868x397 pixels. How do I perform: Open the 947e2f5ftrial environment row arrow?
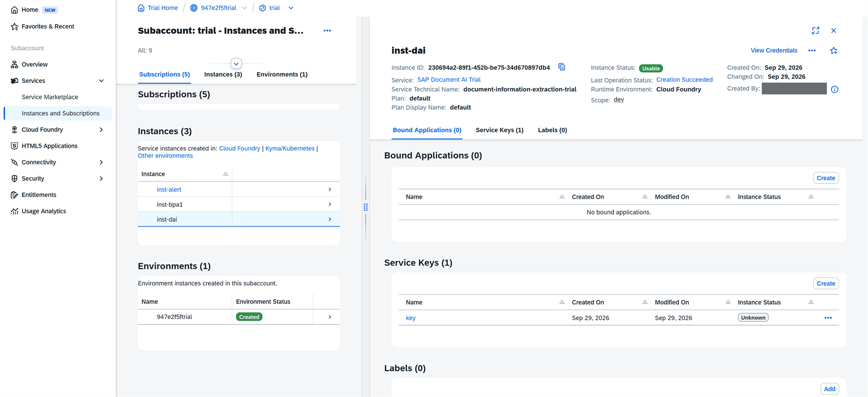(330, 317)
